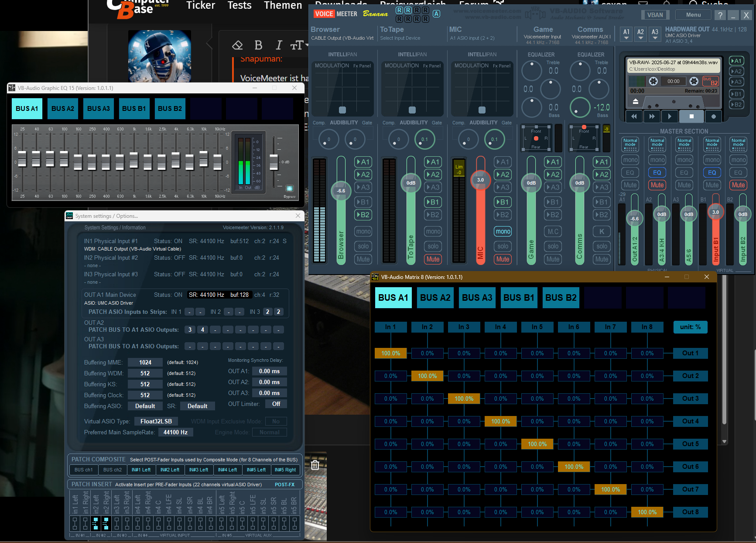This screenshot has height=543, width=756.
Task: Open the A3 hardware output device dropdown
Action: [655, 34]
